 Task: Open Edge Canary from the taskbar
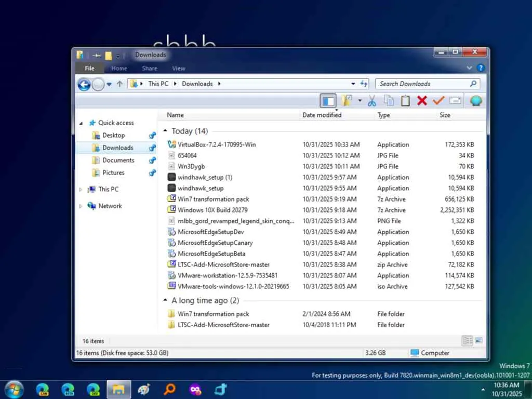click(43, 390)
